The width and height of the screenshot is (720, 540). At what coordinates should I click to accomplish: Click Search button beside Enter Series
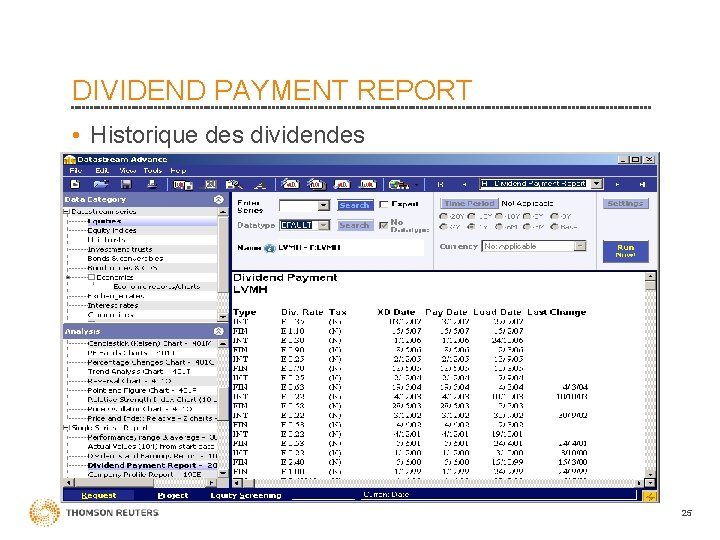click(354, 205)
